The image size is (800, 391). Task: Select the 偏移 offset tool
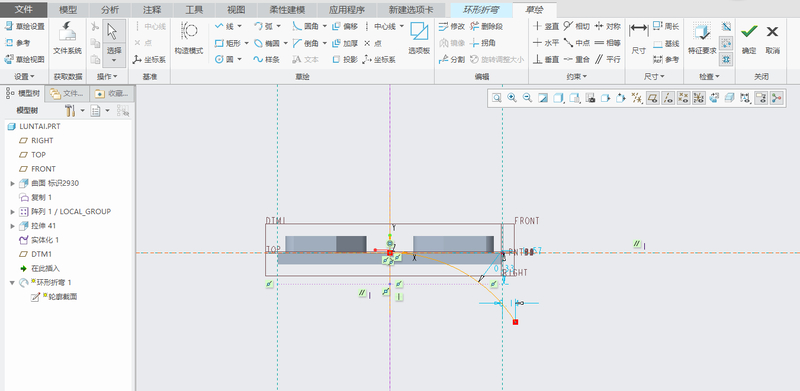[345, 26]
